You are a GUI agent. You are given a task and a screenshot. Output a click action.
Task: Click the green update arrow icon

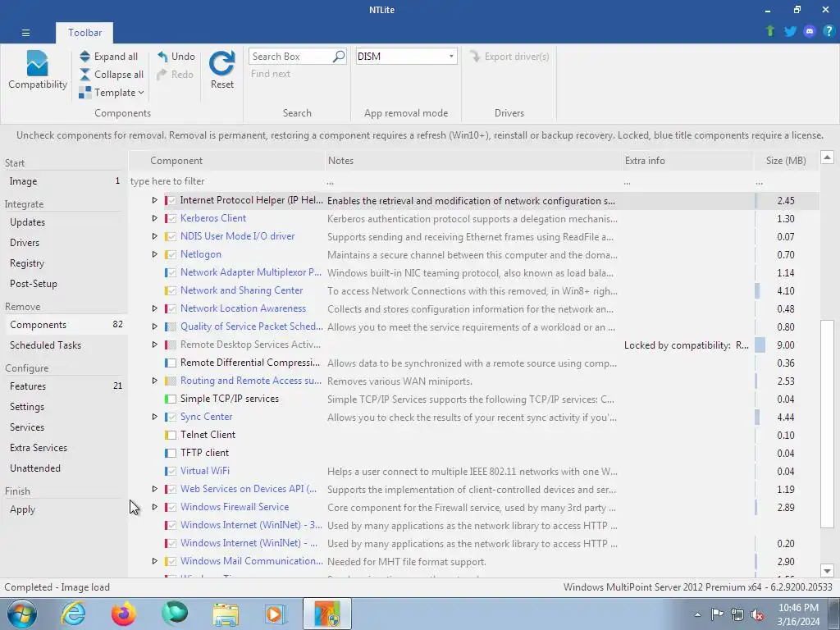[770, 31]
